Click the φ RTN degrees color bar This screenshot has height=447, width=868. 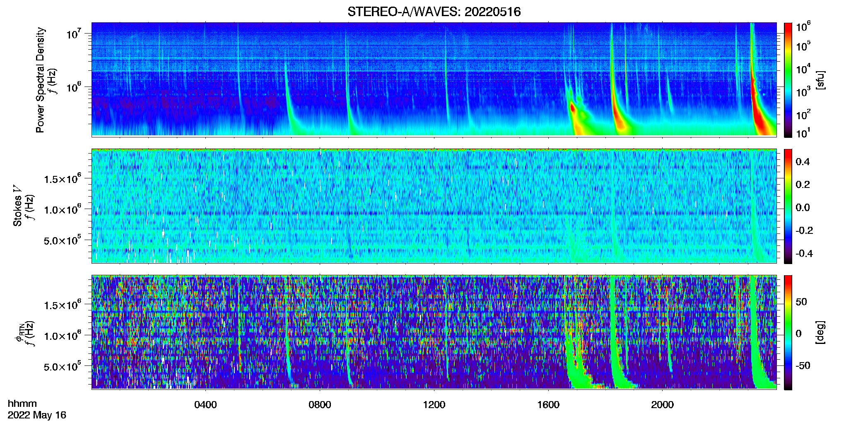pos(788,332)
